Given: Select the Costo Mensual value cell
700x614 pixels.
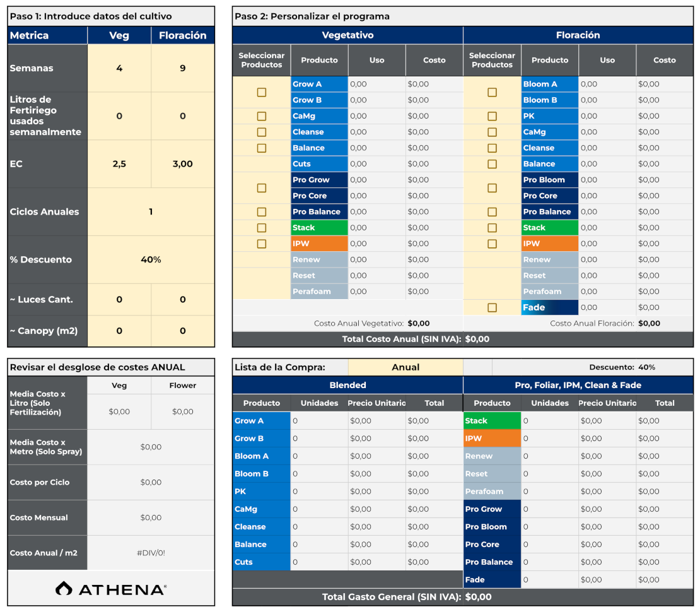Looking at the screenshot, I should (151, 517).
